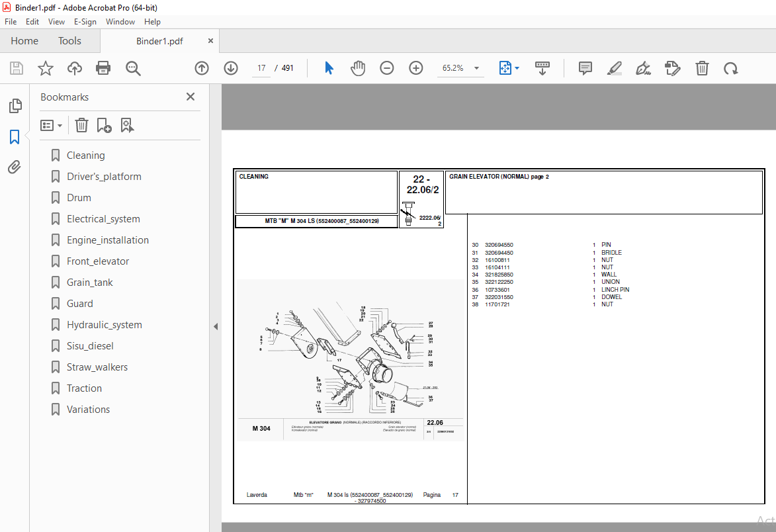Open the Electrical_system bookmark

[x=103, y=219]
